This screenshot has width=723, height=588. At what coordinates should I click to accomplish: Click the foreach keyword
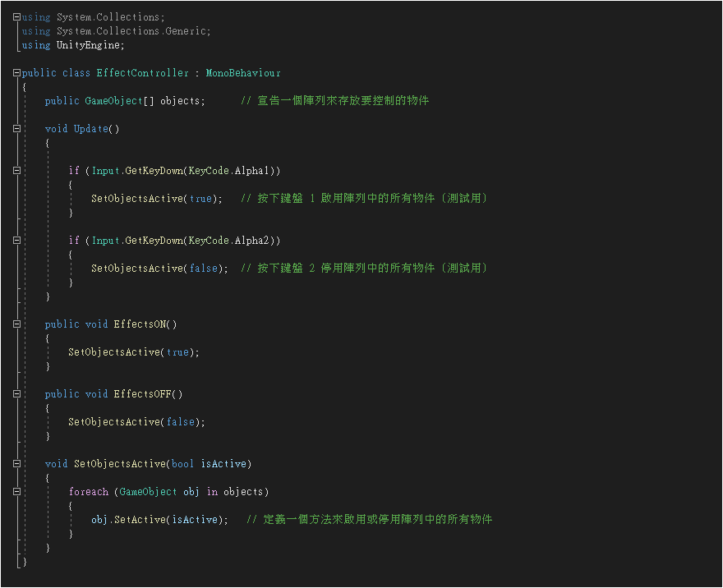point(88,492)
